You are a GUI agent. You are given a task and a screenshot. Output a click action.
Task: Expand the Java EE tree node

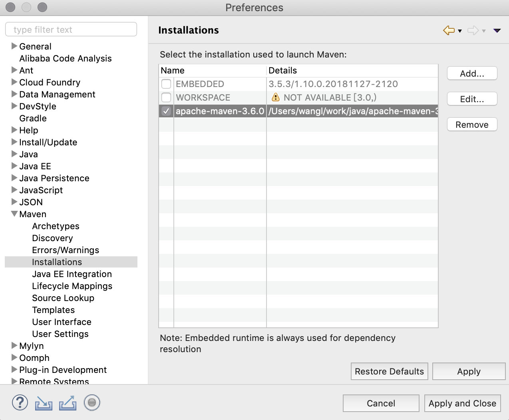(14, 166)
